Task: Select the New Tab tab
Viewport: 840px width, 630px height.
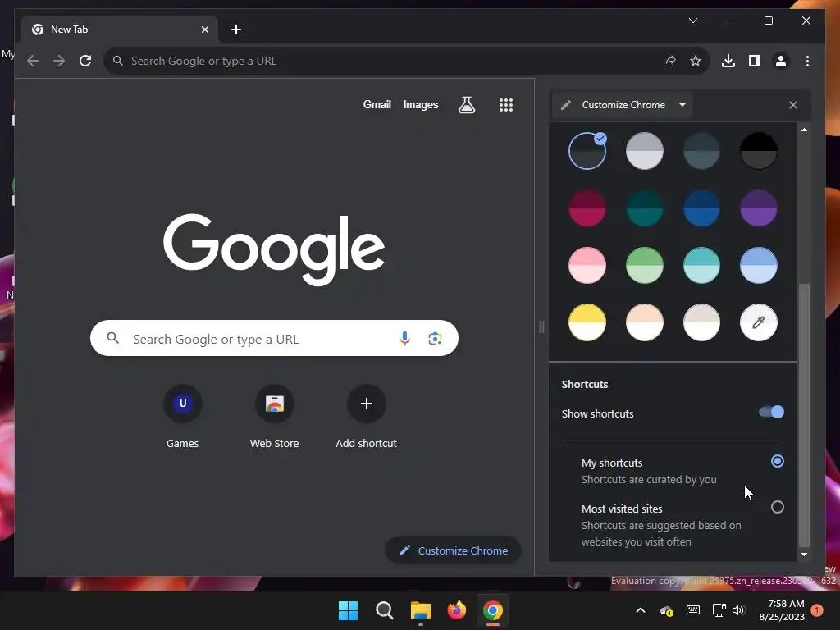Action: click(x=120, y=30)
